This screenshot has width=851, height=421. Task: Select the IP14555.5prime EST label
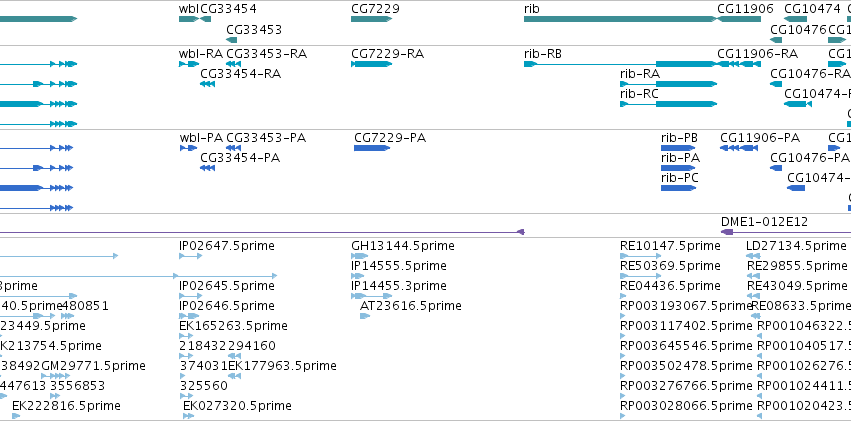pos(399,266)
